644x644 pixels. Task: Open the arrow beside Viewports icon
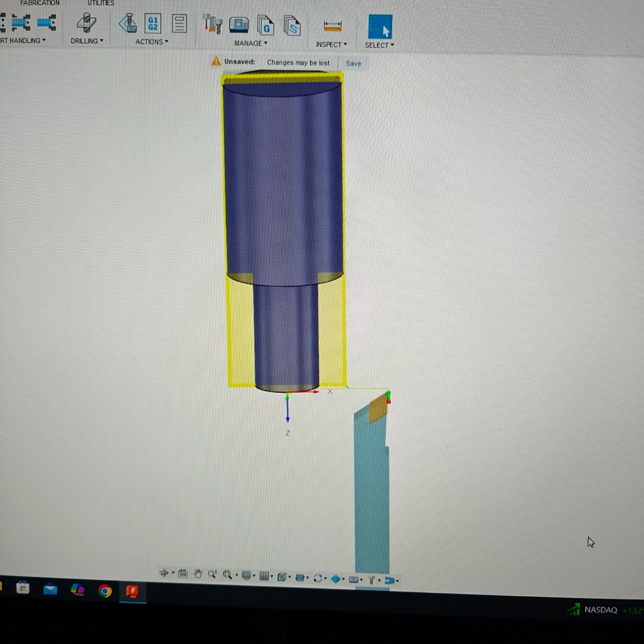(290, 577)
